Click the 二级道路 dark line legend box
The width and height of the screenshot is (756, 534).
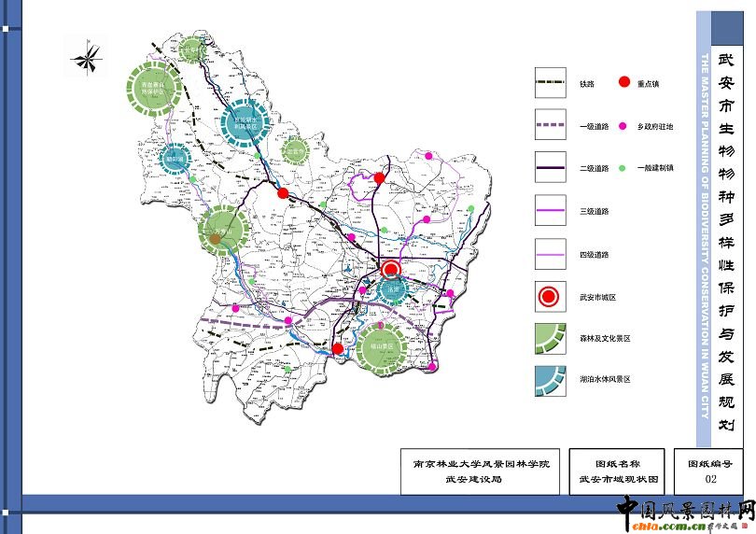(551, 169)
